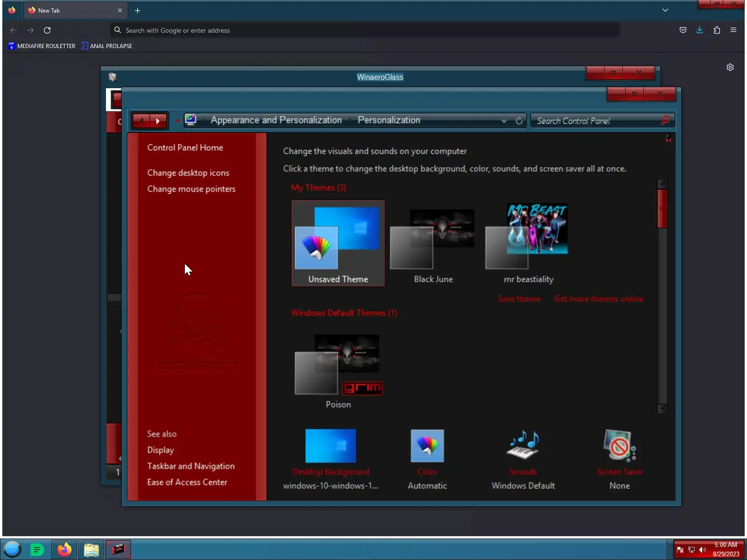Screen dimensions: 747x560
Task: Click the theme list scrollbar thumb
Action: [662, 209]
